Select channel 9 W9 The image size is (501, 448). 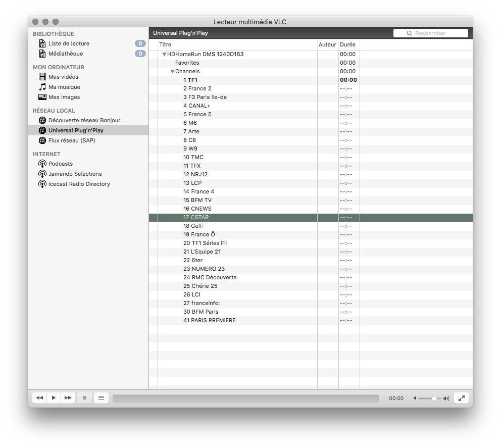tap(311, 149)
